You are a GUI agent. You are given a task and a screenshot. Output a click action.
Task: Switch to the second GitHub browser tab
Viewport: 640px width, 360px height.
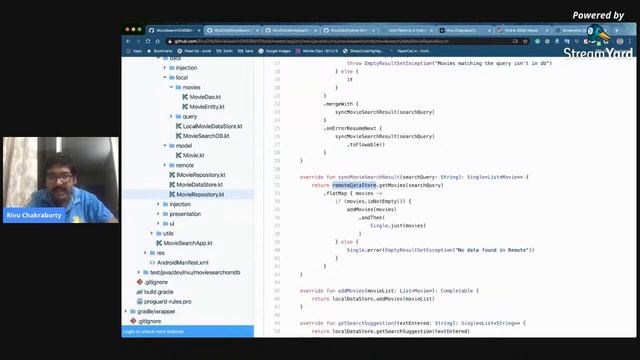pyautogui.click(x=233, y=30)
